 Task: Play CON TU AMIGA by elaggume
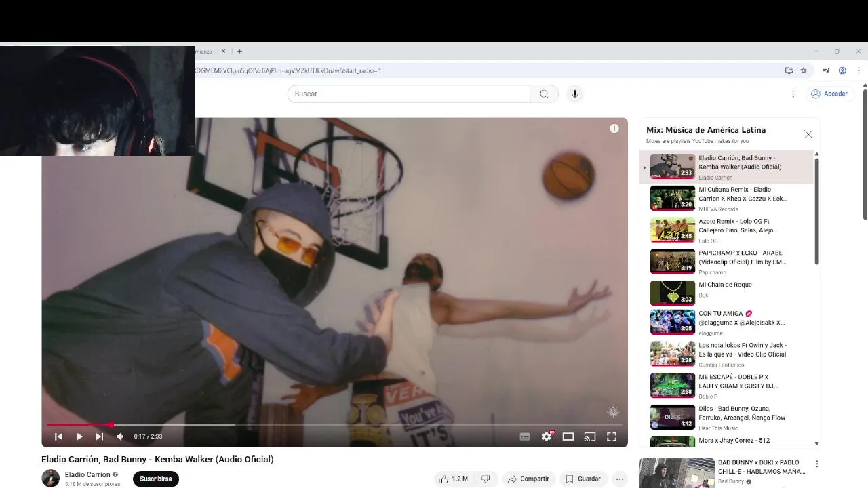[x=726, y=323]
